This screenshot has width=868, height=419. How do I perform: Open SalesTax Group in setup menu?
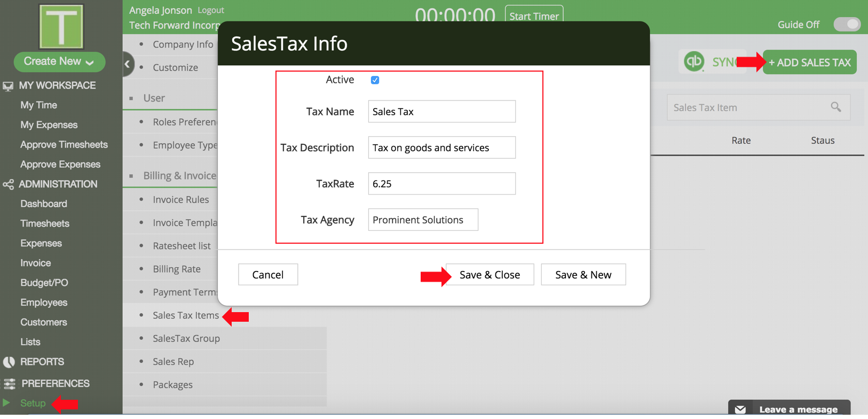186,338
